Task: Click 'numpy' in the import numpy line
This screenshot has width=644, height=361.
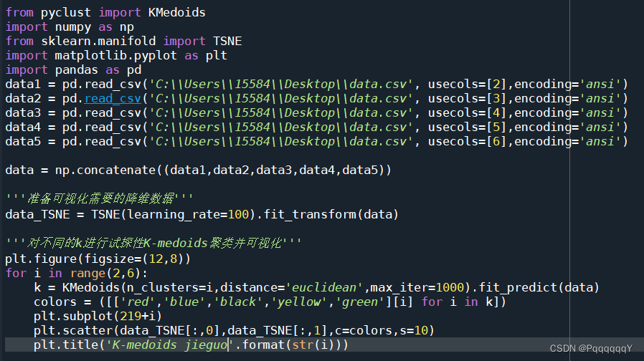Action: [73, 27]
